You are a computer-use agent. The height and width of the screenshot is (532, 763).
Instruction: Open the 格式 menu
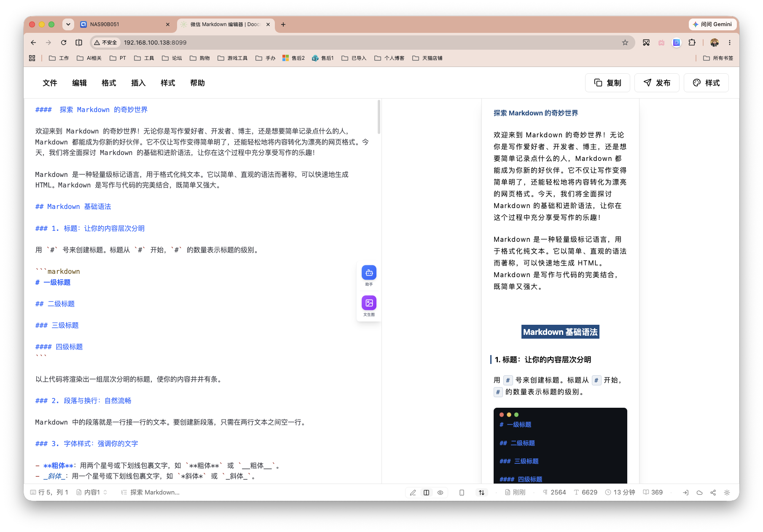pyautogui.click(x=109, y=83)
